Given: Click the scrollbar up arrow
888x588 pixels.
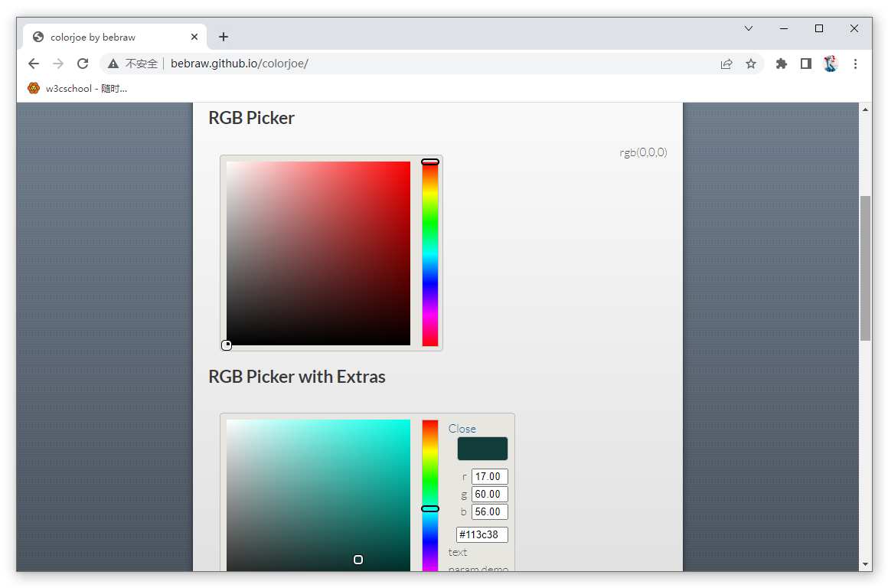Looking at the screenshot, I should [x=865, y=109].
